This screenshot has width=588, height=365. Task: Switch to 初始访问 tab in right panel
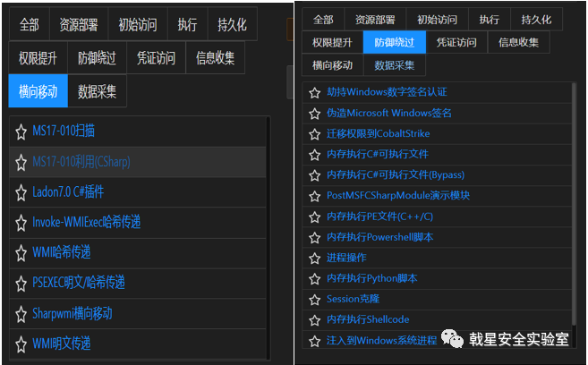[x=438, y=20]
